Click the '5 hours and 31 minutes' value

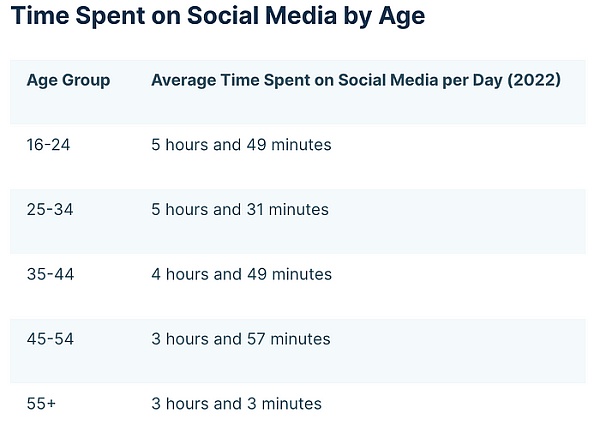pos(240,210)
